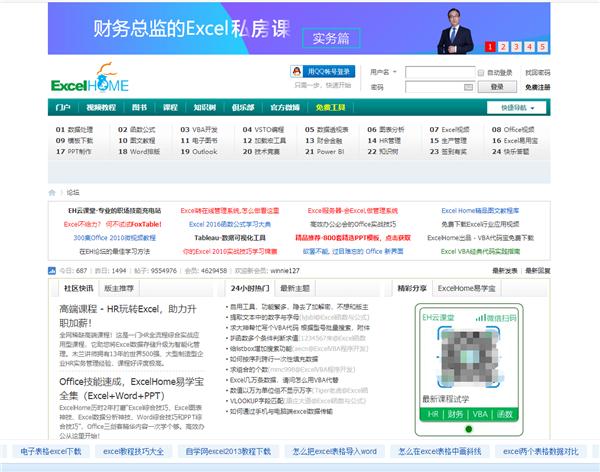
Task: Click the VBA link in green course bar
Action: 480,414
